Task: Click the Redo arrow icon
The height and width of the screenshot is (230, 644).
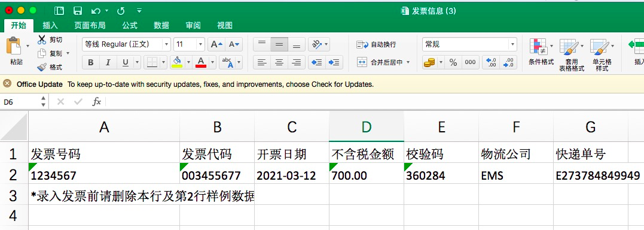Action: tap(121, 11)
